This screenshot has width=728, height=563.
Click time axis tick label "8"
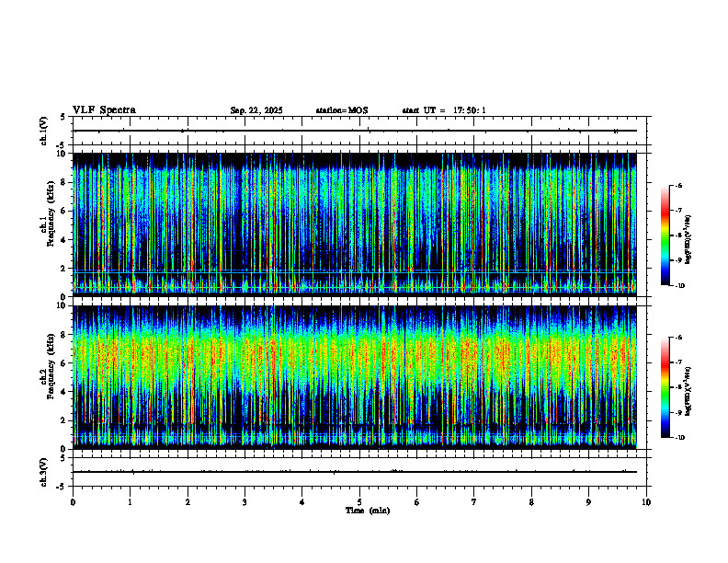coord(531,502)
